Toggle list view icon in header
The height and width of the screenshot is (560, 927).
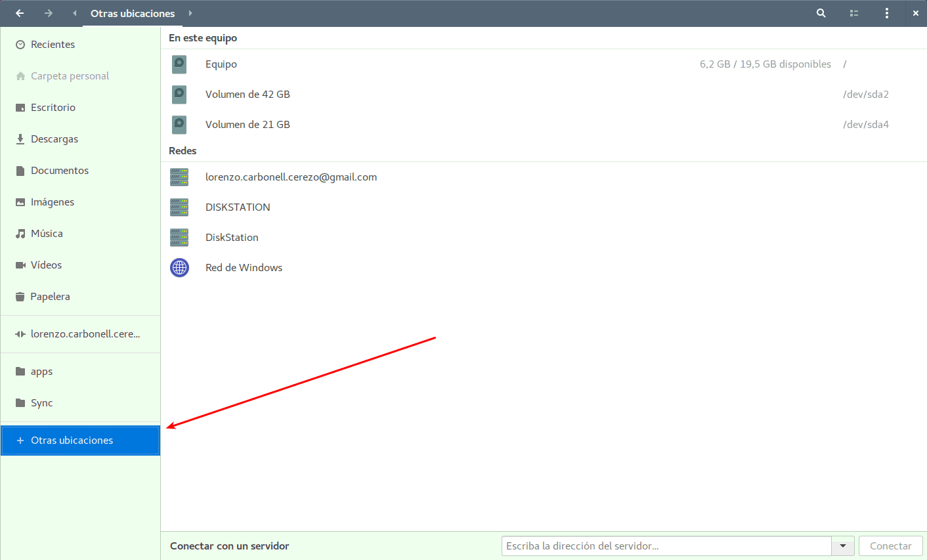point(854,13)
